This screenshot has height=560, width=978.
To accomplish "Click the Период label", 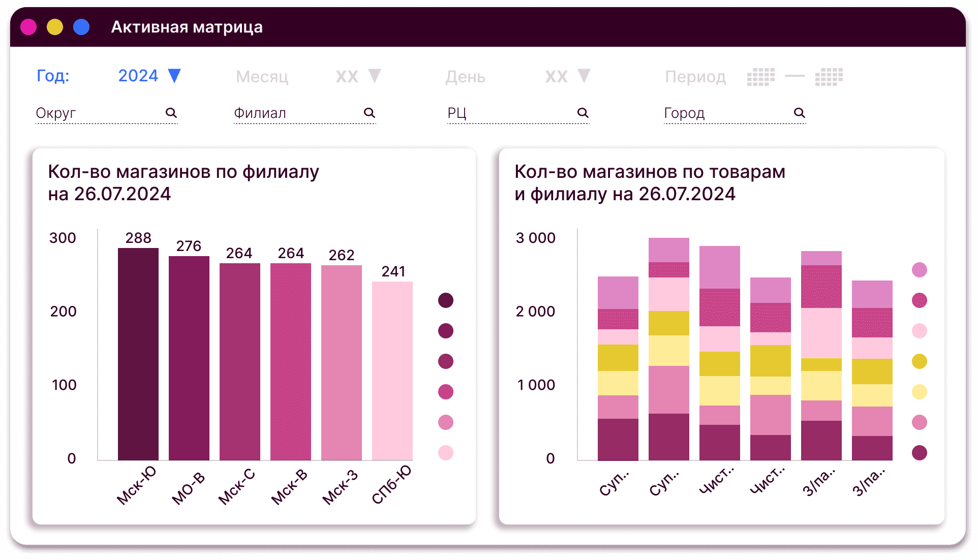I will tap(695, 77).
